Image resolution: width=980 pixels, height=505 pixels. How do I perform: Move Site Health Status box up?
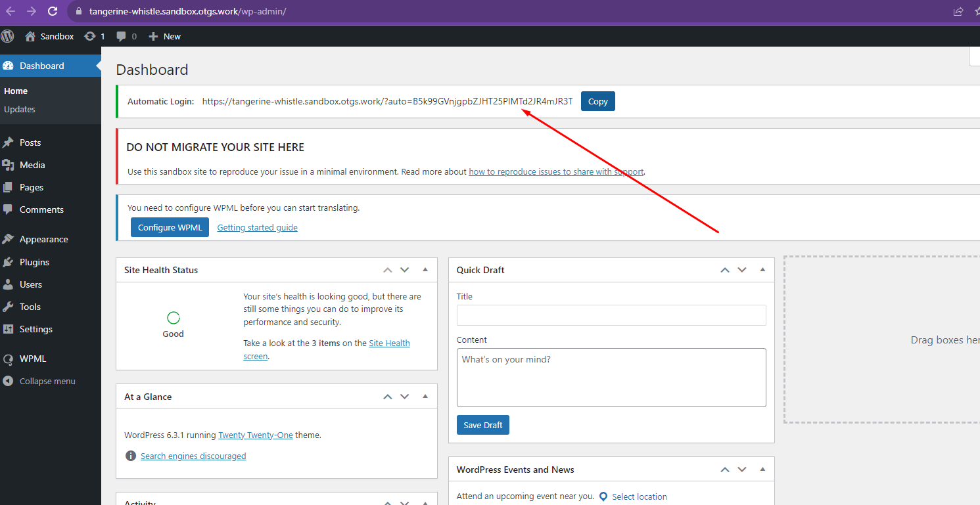(388, 270)
